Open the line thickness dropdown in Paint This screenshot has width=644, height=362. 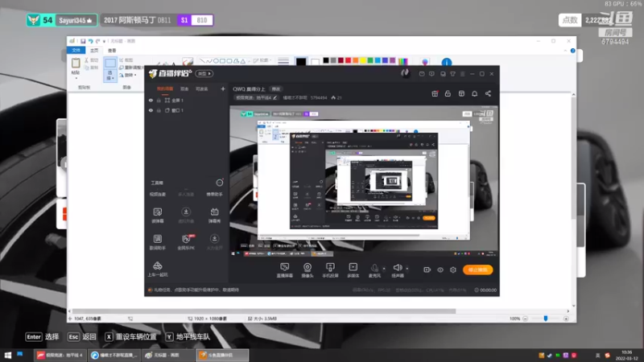[x=283, y=61]
